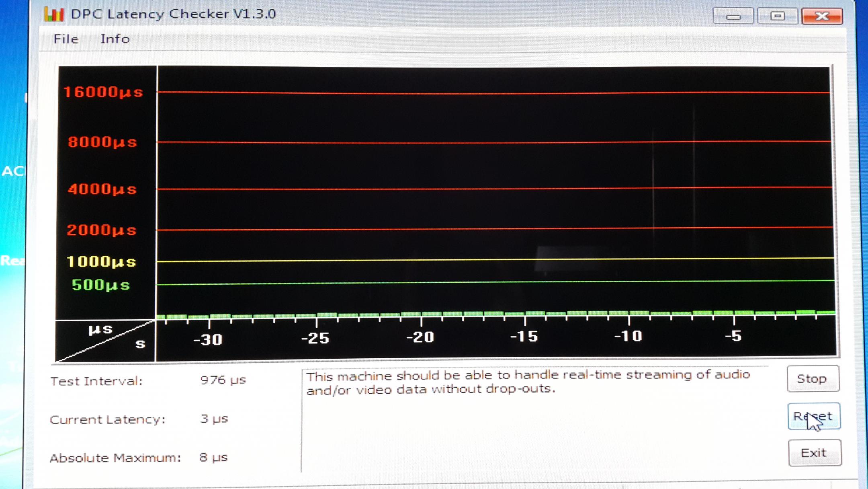868x489 pixels.
Task: Minimize the DPC Latency Checker window
Action: coord(733,16)
